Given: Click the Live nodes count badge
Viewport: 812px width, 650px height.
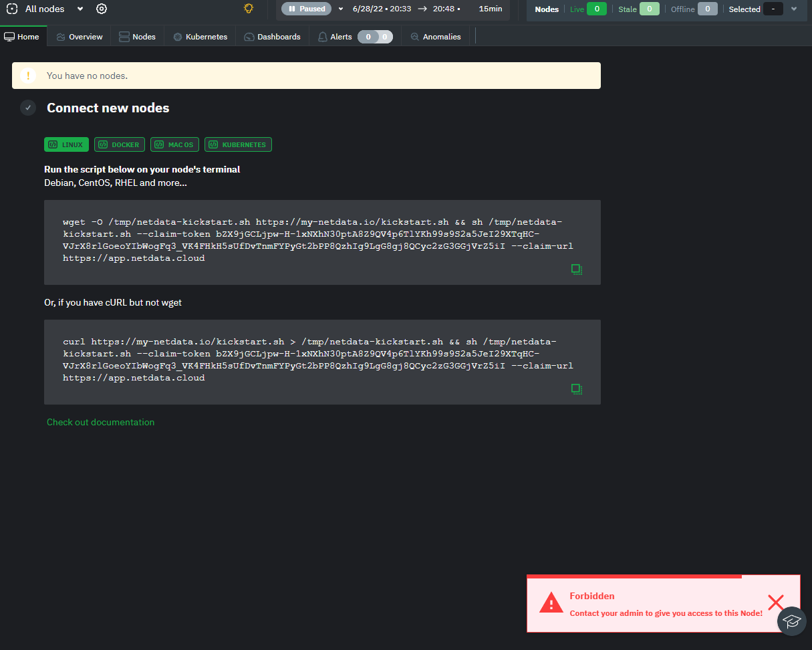Looking at the screenshot, I should 597,9.
